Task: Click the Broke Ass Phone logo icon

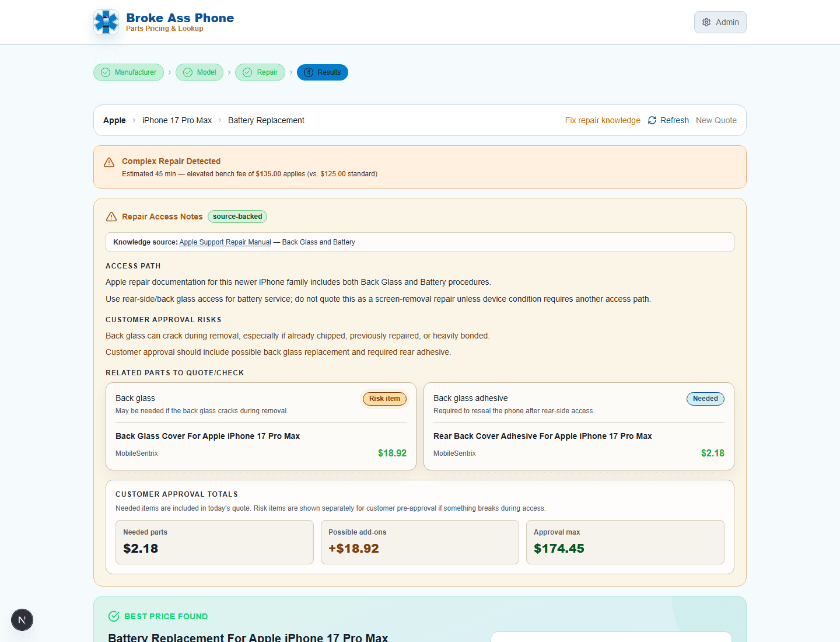Action: click(106, 22)
